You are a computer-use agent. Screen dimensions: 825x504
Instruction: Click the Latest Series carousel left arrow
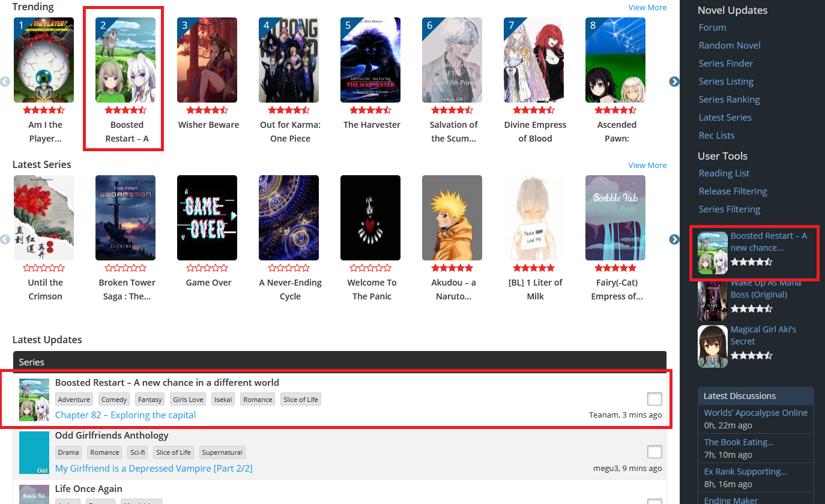tap(5, 239)
